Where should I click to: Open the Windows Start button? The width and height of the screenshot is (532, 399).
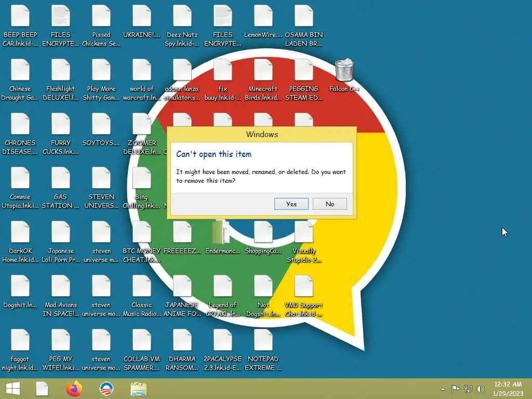(x=13, y=389)
